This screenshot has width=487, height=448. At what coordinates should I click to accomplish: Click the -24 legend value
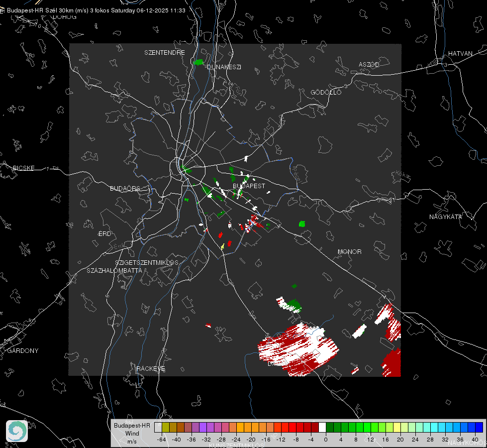coord(236,440)
